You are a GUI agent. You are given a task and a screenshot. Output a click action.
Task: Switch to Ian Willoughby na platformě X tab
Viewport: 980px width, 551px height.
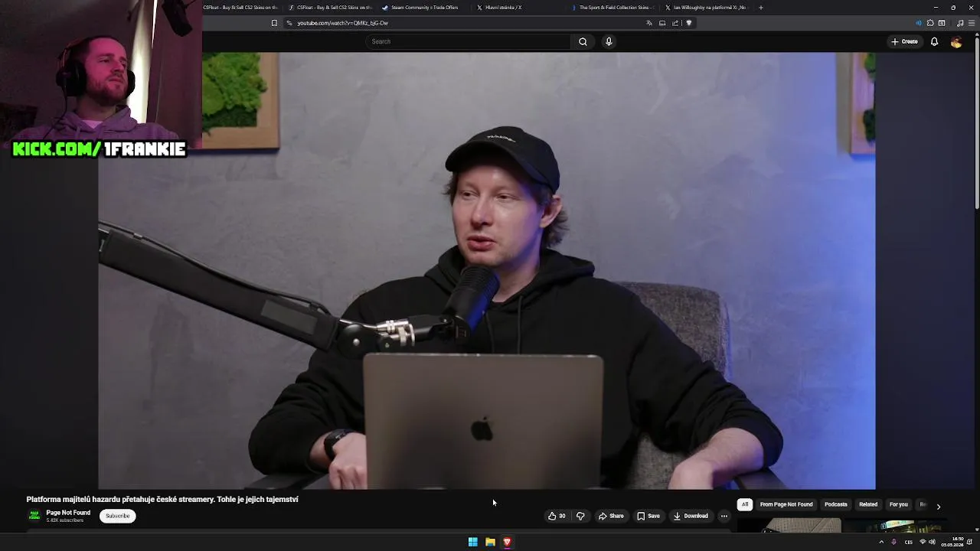707,8
